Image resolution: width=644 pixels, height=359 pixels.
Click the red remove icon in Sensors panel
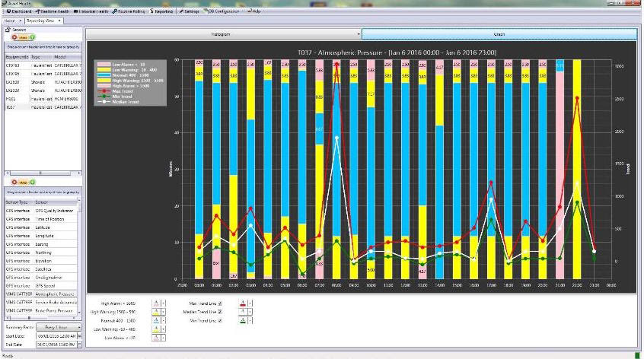tap(14, 37)
